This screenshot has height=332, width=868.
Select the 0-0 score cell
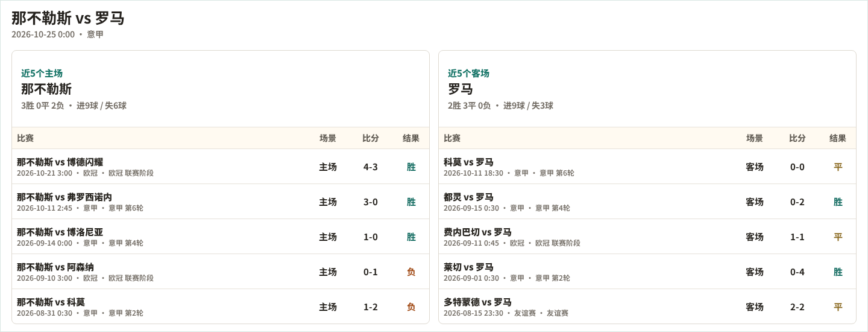click(797, 167)
